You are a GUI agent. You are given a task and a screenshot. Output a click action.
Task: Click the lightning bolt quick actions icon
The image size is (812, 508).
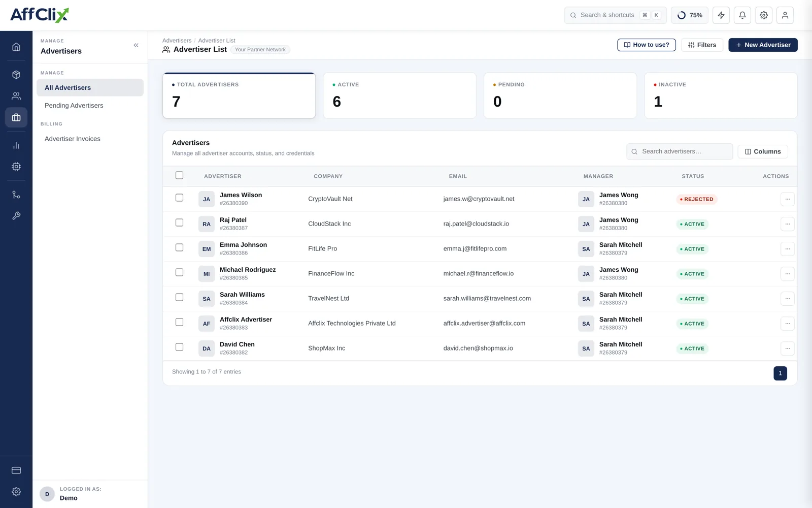tap(721, 15)
